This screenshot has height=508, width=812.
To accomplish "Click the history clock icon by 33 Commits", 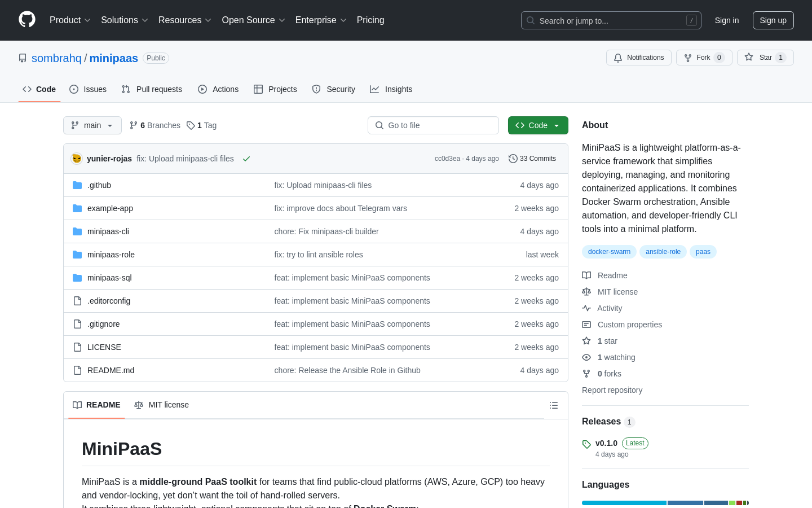I will (x=513, y=159).
